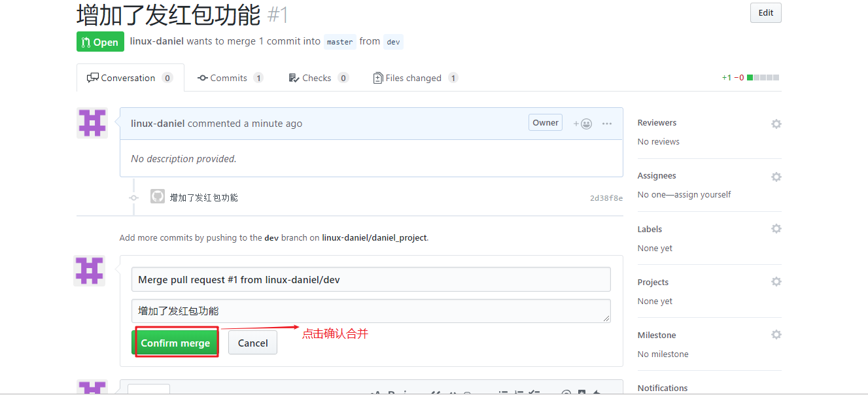868x395 pixels.
Task: Click the Commits tab counter badge
Action: pyautogui.click(x=258, y=78)
